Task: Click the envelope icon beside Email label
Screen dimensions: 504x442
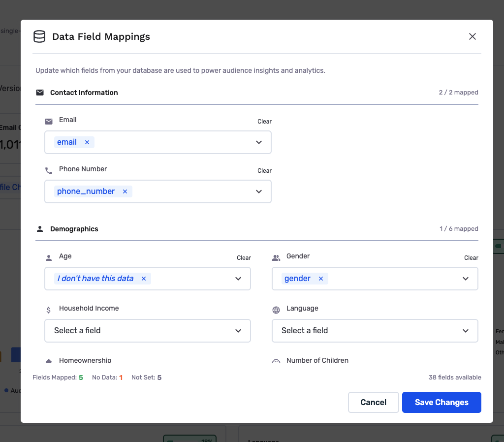Action: pos(49,122)
